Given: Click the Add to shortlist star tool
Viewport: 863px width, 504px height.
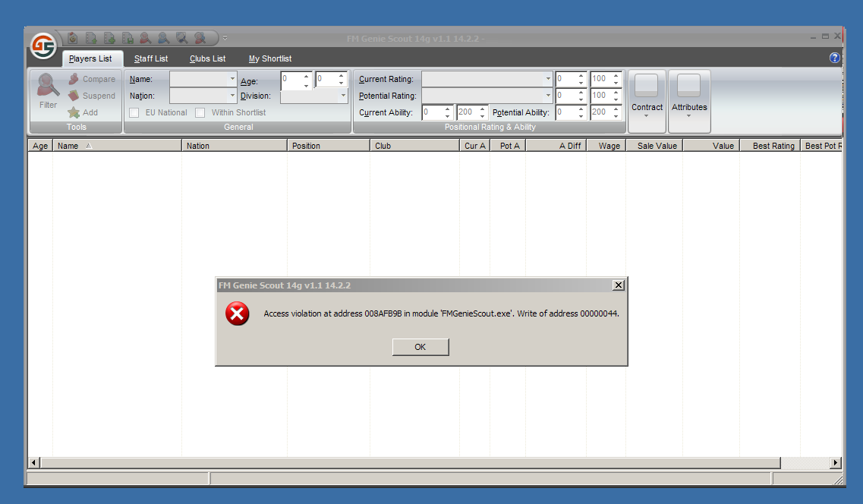Looking at the screenshot, I should click(83, 112).
